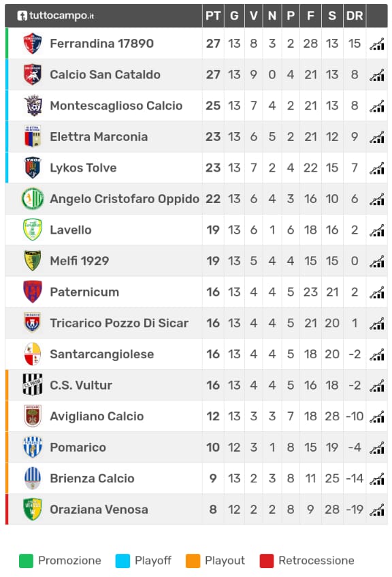Select the Brienza Calcio table row name
The image size is (392, 577).
(x=92, y=478)
